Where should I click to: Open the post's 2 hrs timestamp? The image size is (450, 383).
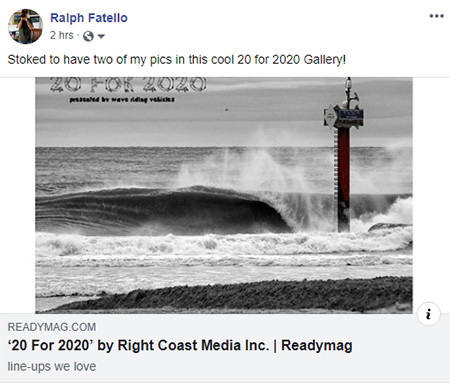pyautogui.click(x=62, y=35)
